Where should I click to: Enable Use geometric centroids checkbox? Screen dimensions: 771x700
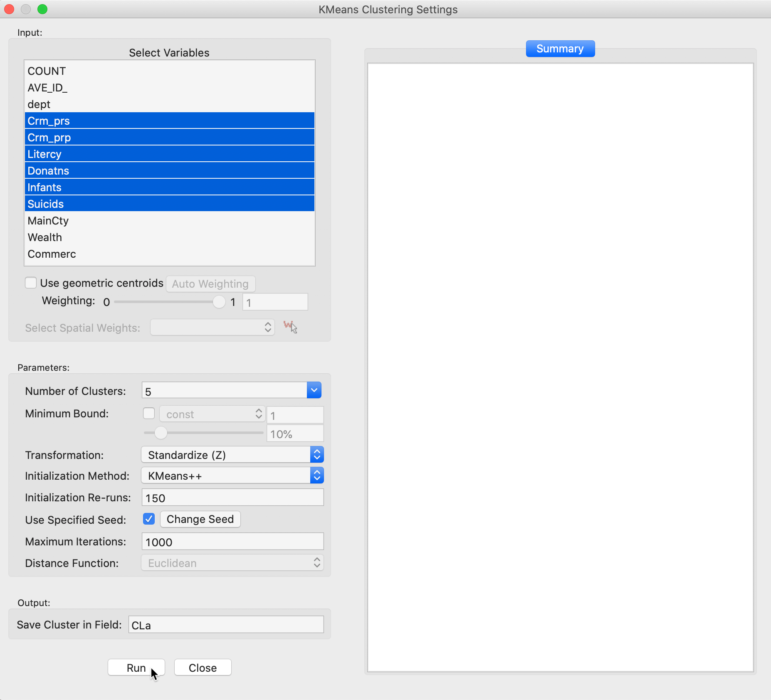[31, 283]
